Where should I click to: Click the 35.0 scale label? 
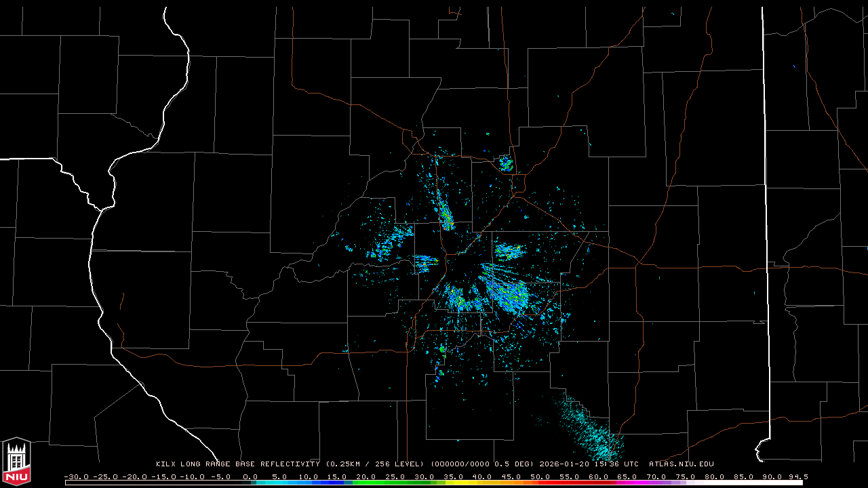click(x=454, y=476)
